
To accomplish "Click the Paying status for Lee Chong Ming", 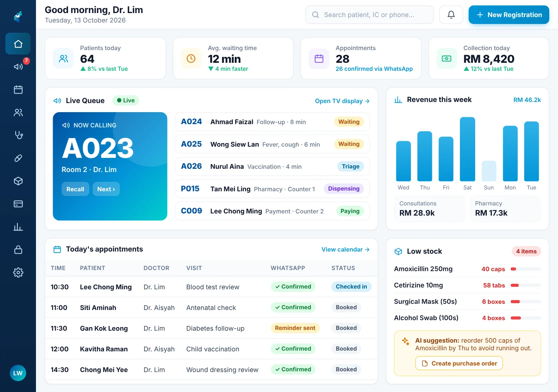I will (x=350, y=211).
